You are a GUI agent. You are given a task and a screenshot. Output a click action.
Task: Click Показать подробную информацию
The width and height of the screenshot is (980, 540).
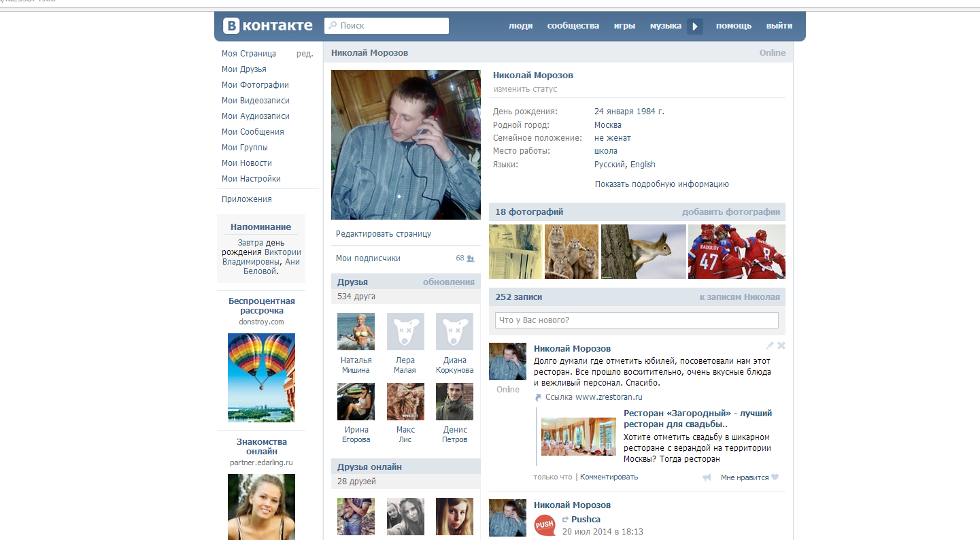pyautogui.click(x=662, y=184)
